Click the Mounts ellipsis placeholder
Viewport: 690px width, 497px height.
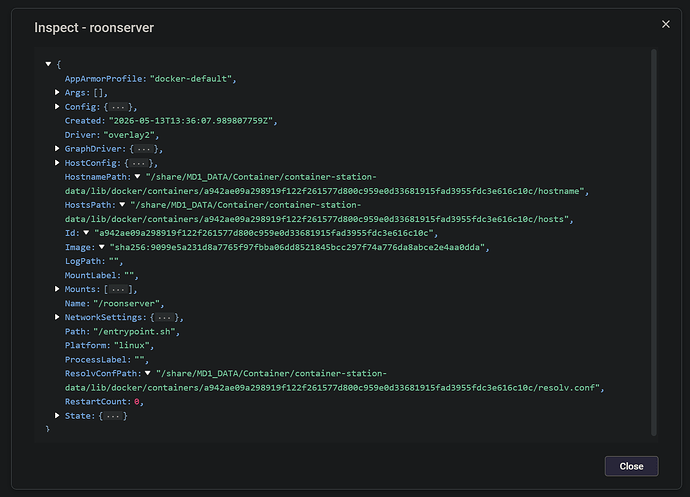(x=117, y=290)
